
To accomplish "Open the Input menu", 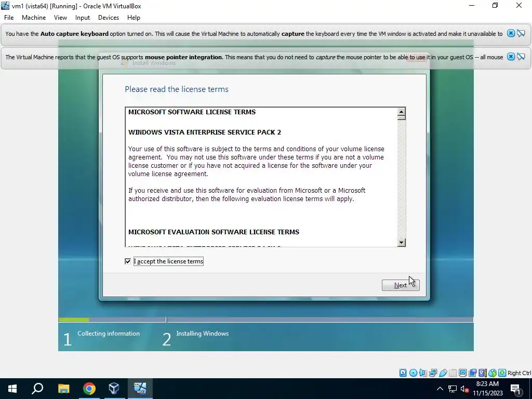I will point(83,18).
